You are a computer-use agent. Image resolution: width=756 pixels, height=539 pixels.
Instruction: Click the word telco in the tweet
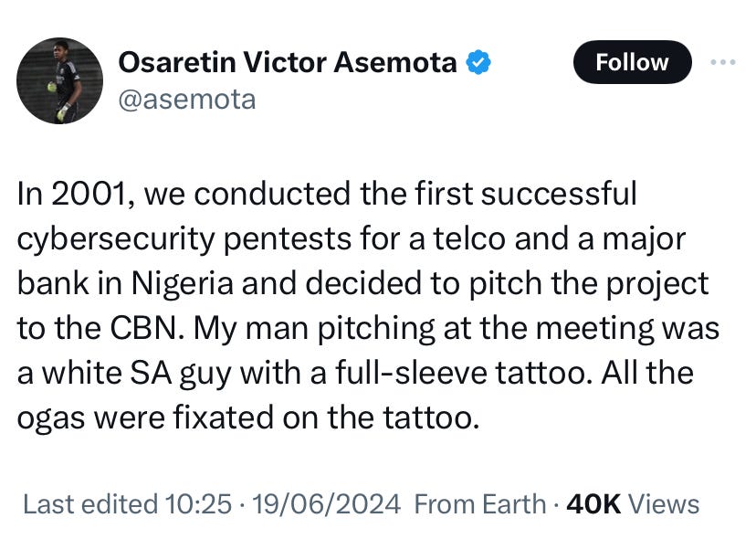point(469,238)
